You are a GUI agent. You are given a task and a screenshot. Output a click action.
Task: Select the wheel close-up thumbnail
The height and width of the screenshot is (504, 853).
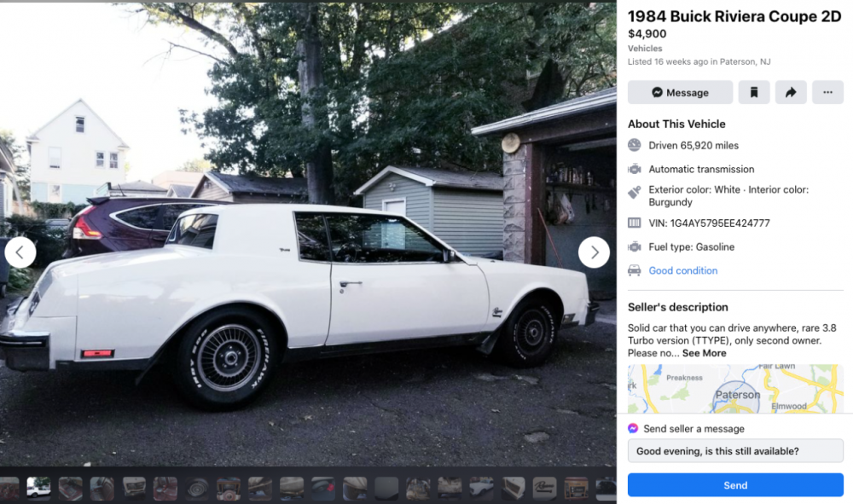click(x=197, y=489)
